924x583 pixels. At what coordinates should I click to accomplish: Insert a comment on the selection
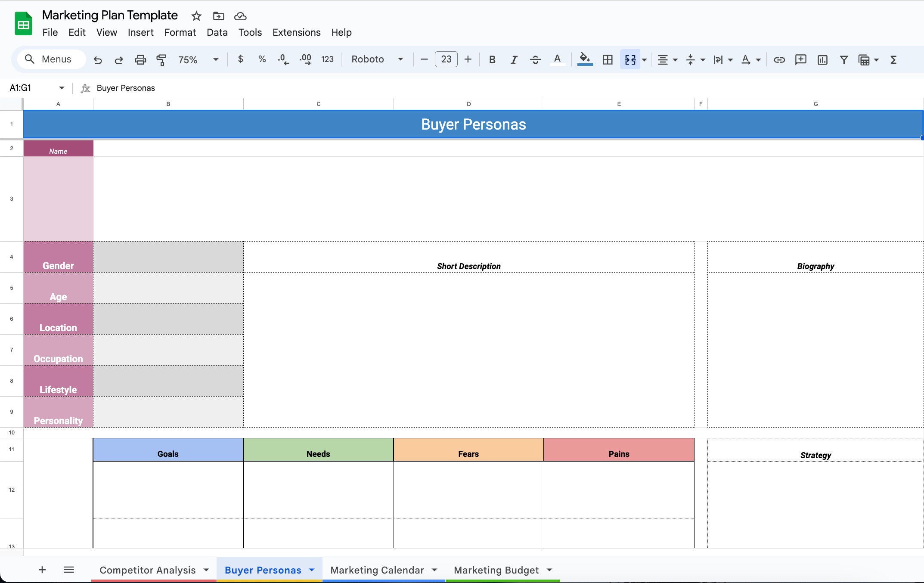800,59
